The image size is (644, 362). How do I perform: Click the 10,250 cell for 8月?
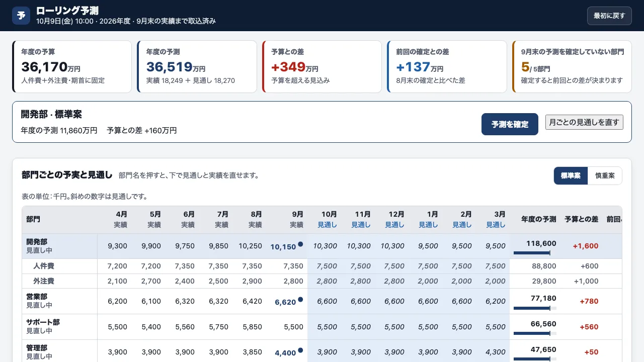[250, 246]
